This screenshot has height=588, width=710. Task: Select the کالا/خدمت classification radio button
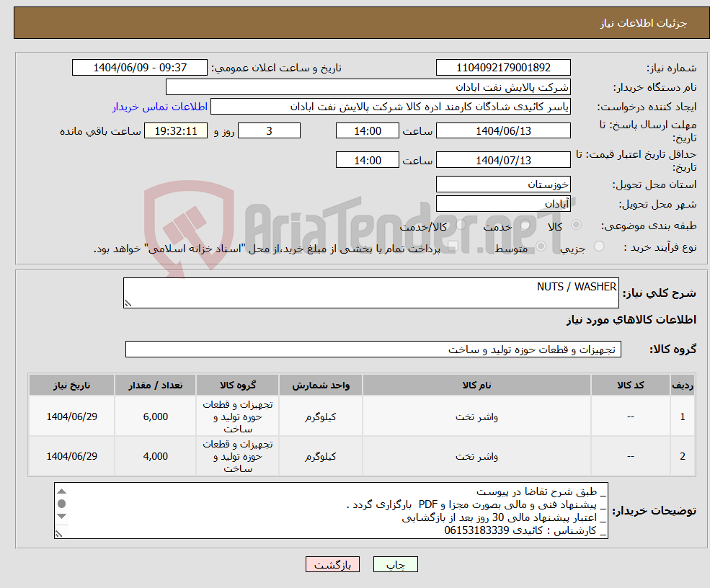coord(459,226)
